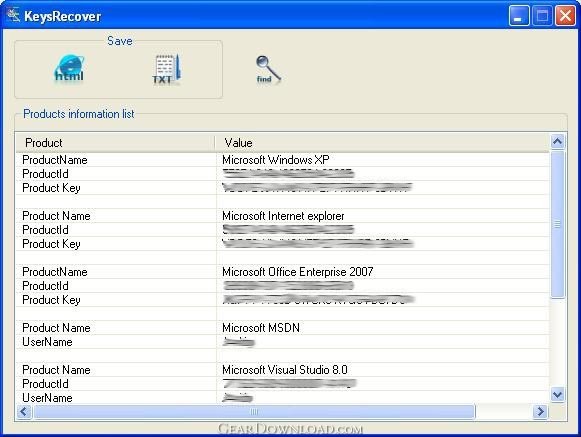Close the KeysRecover window

click(x=565, y=16)
